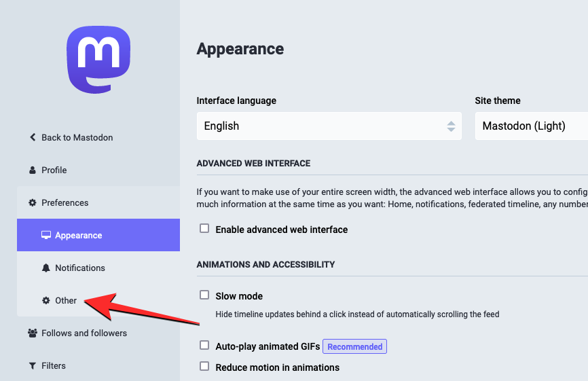
Task: Click the Profile person icon
Action: click(x=33, y=170)
